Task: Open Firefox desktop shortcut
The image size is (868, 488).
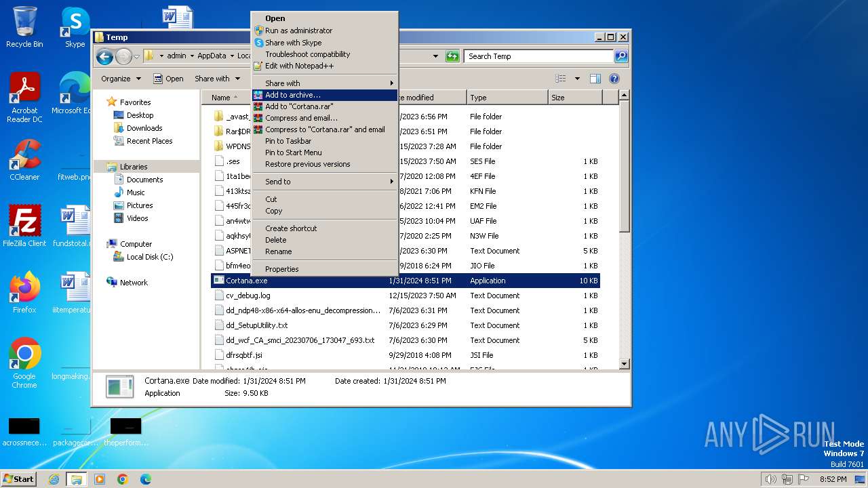Action: coord(24,293)
